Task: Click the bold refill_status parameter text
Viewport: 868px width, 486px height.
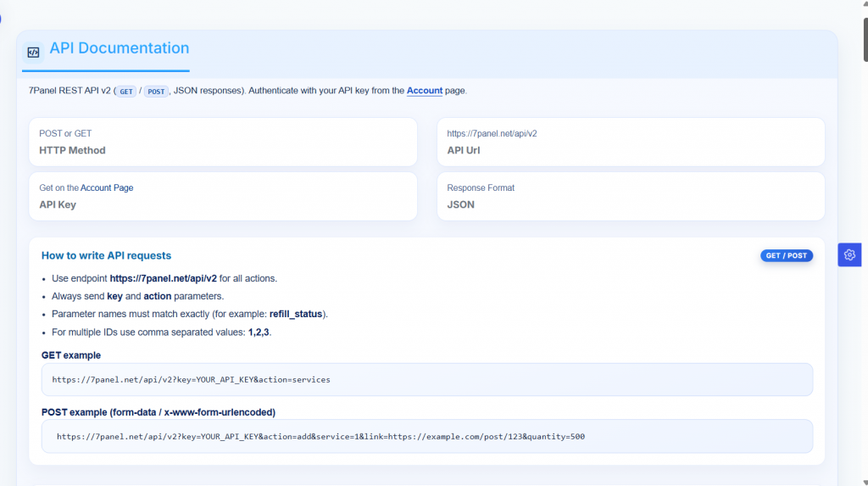Action: (296, 314)
